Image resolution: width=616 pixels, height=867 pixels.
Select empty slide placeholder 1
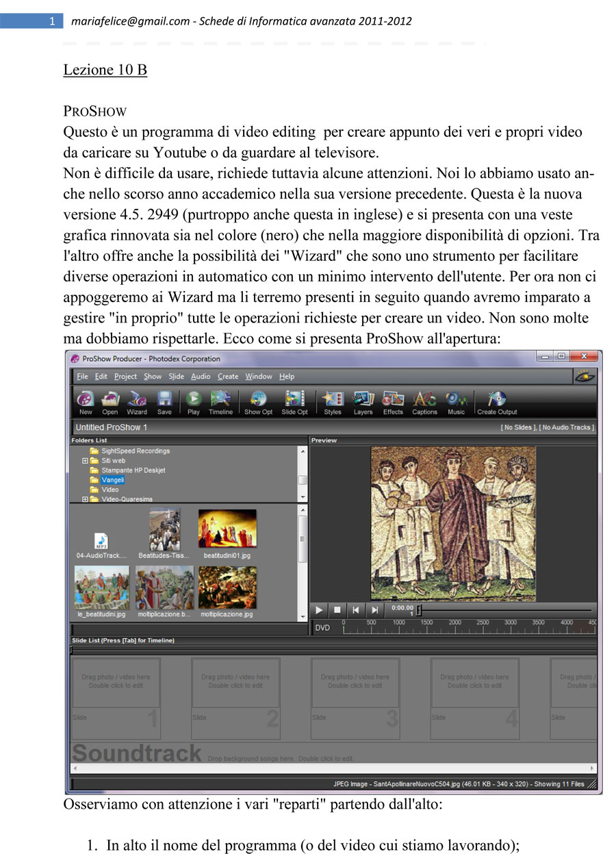(116, 699)
